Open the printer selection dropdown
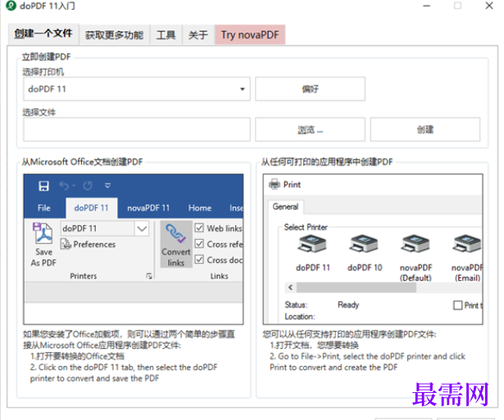The height and width of the screenshot is (420, 504). [243, 89]
